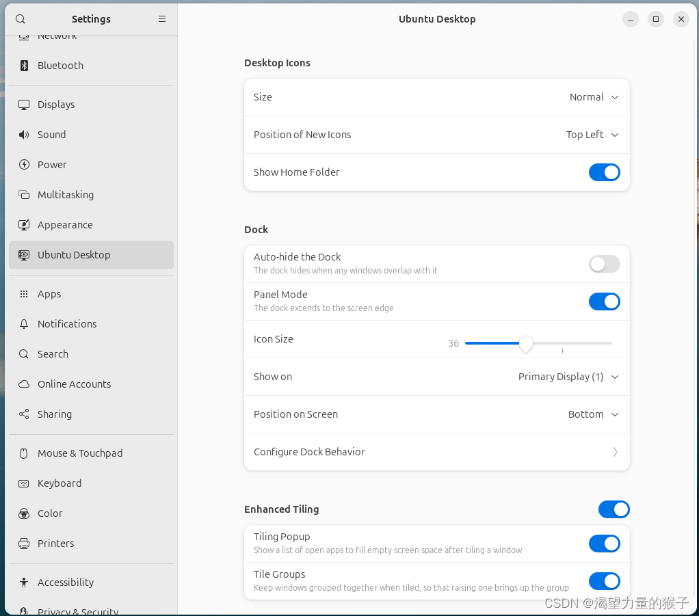Click the Accessibility icon
This screenshot has height=616, width=699.
24,582
